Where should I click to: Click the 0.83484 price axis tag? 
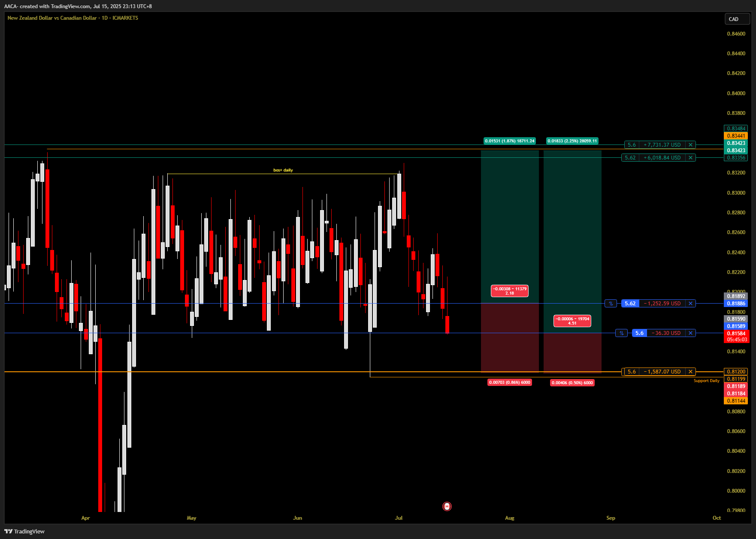(x=736, y=129)
